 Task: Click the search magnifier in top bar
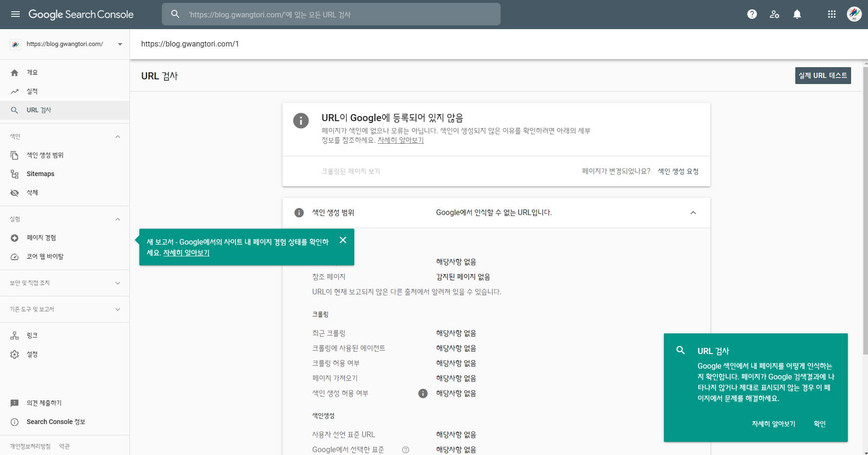[175, 14]
